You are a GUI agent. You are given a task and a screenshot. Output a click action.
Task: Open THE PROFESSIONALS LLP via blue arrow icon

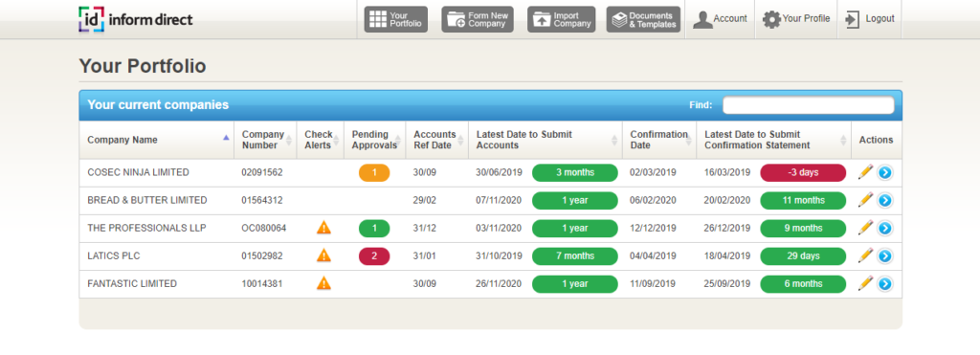point(884,228)
